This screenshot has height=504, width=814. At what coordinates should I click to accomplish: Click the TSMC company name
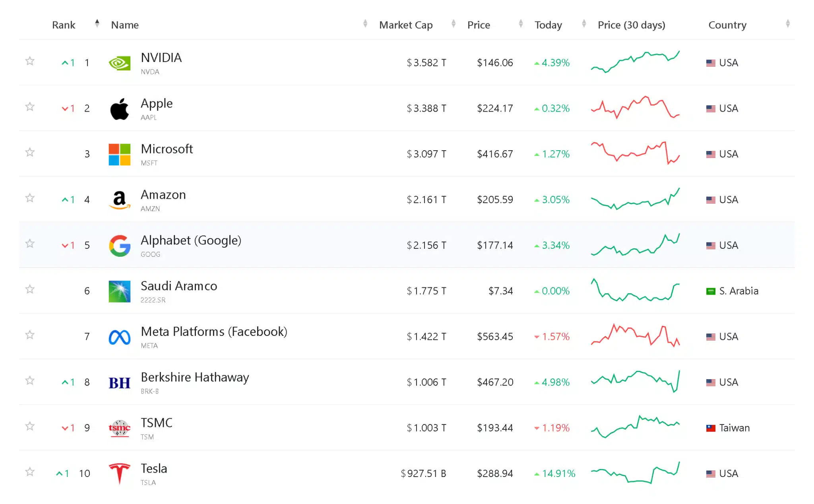pyautogui.click(x=156, y=423)
